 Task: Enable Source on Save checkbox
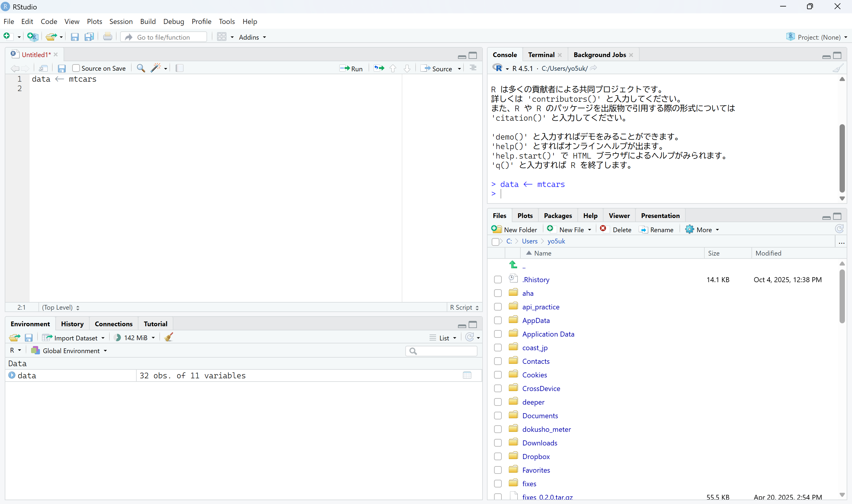pos(76,68)
